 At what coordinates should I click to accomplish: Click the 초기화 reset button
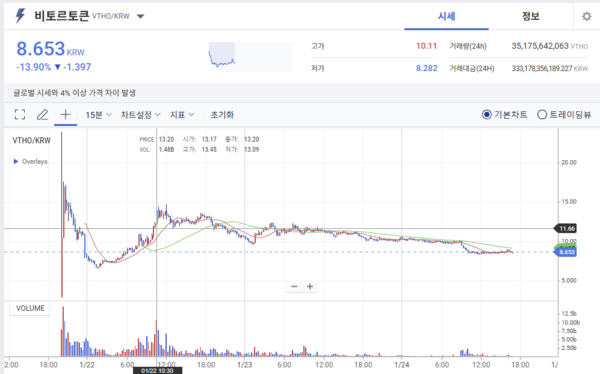(x=222, y=115)
